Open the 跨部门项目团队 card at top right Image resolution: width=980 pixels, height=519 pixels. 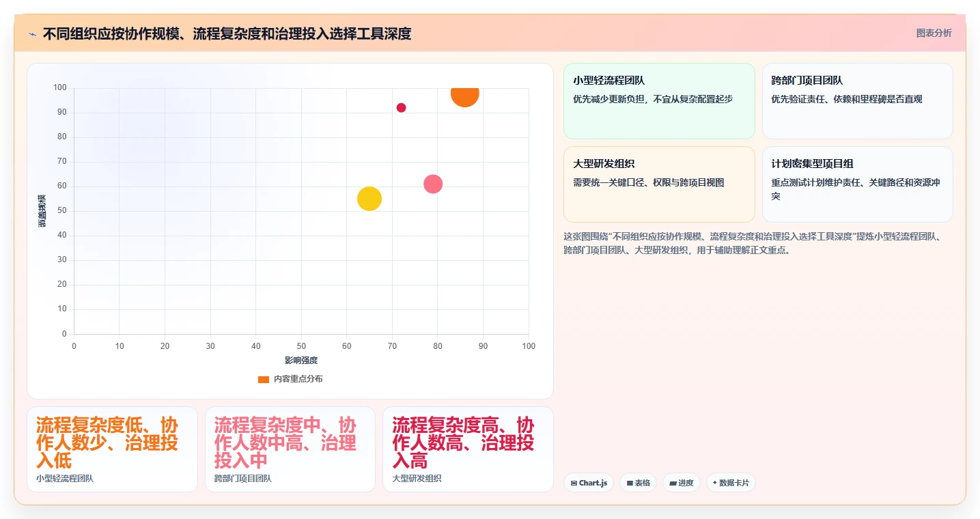click(x=857, y=101)
